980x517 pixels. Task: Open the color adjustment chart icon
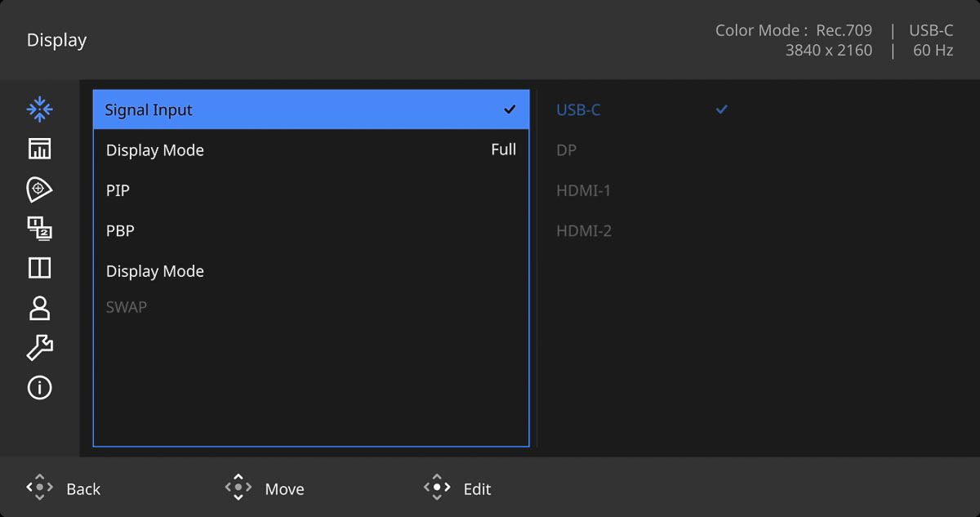[39, 149]
